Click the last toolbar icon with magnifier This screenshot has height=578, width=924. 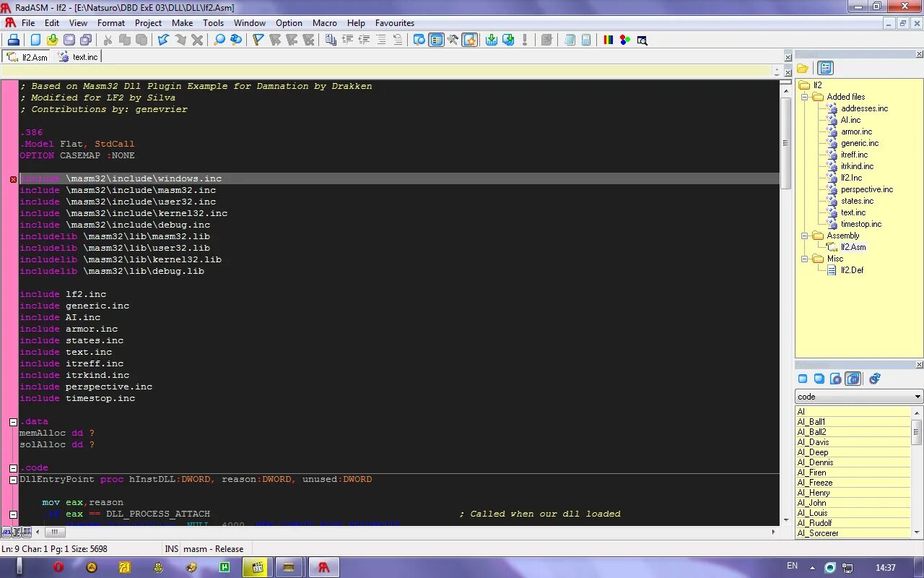point(642,40)
